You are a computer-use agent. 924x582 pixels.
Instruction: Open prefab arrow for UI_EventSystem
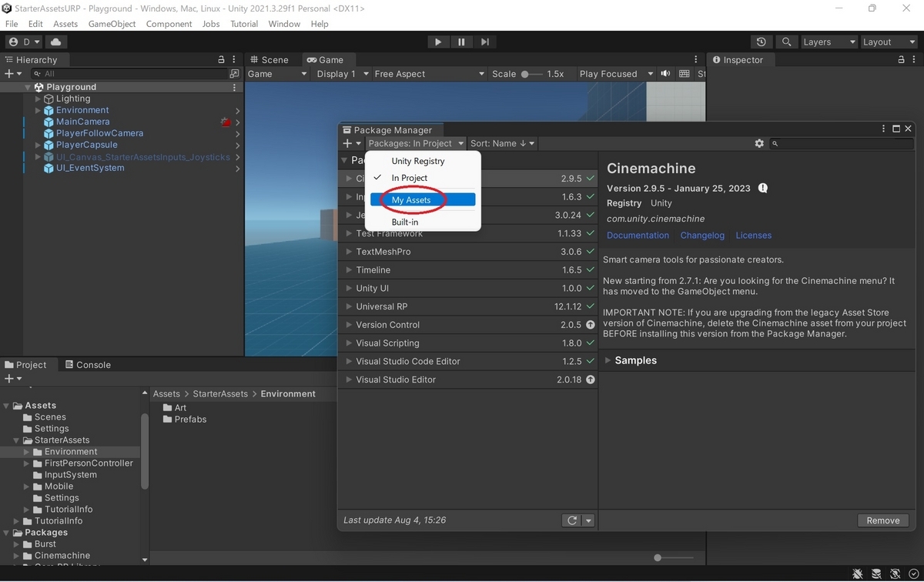tap(238, 168)
